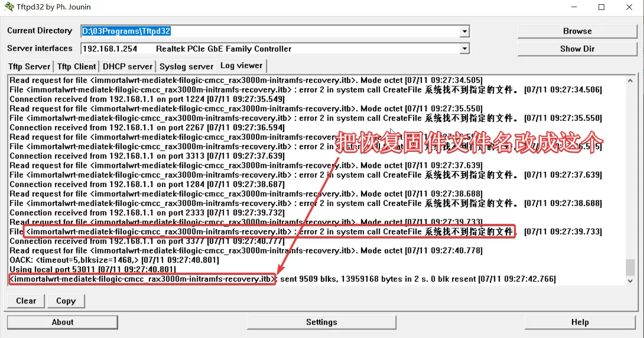The width and height of the screenshot is (644, 338).
Task: Open the About dialog
Action: [x=62, y=322]
